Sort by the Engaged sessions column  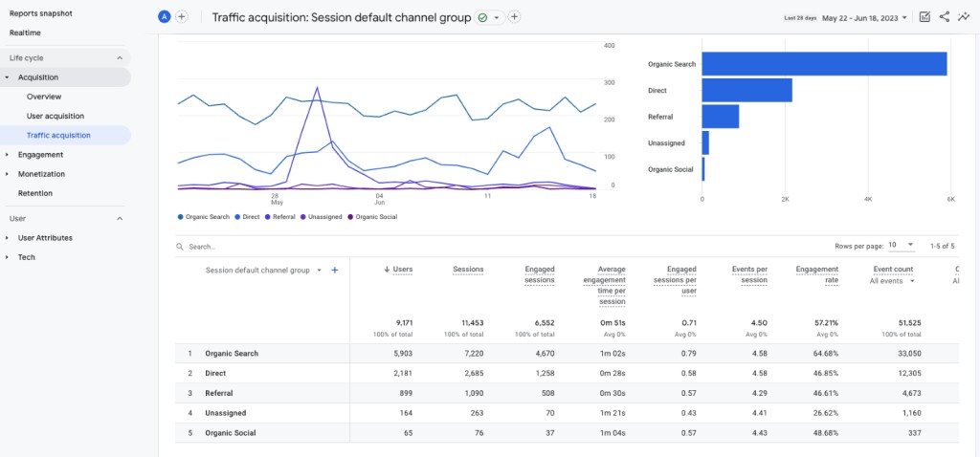pos(540,274)
